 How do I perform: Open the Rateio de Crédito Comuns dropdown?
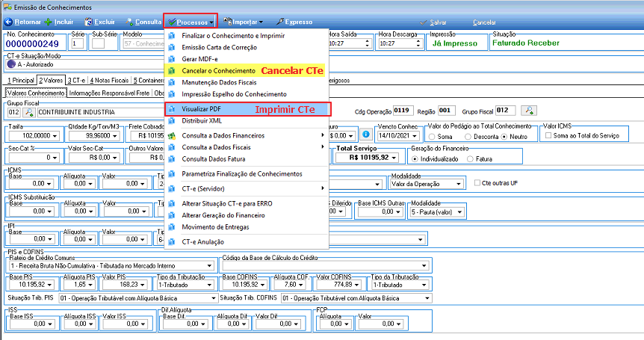(x=209, y=266)
